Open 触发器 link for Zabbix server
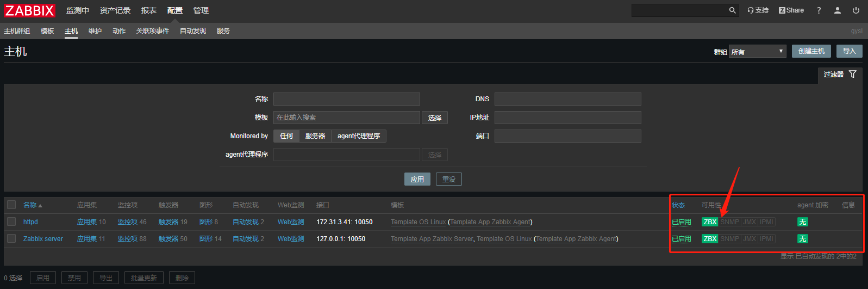 pyautogui.click(x=168, y=239)
